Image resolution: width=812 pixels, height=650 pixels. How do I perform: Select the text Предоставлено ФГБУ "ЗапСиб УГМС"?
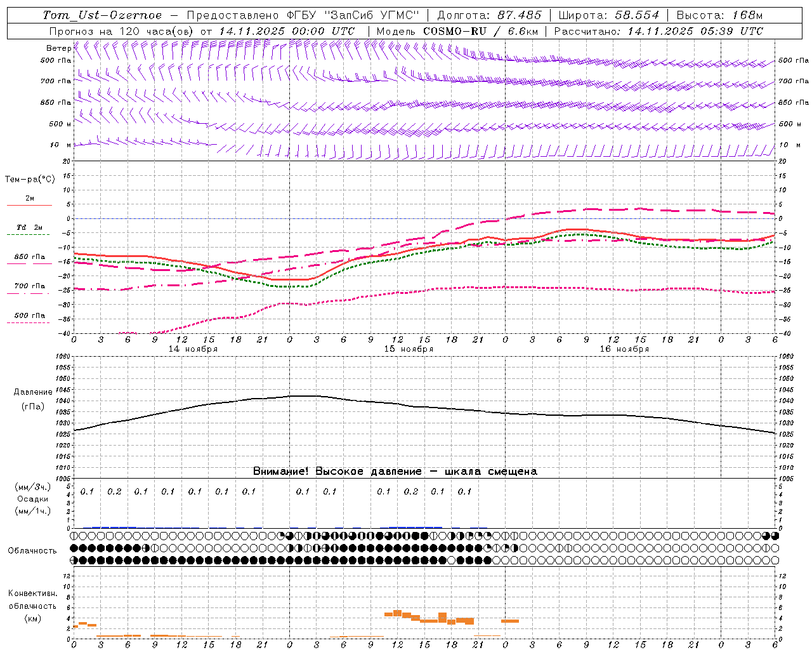(303, 15)
